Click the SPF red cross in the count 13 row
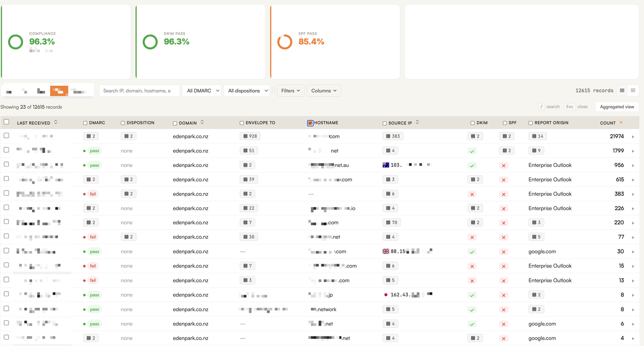 click(x=504, y=281)
